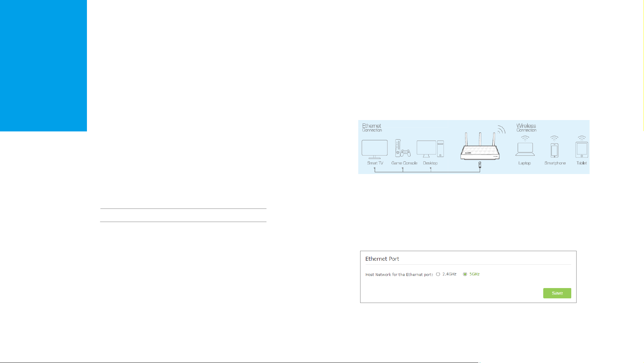Click the "Ethernet Port" heading
The image size is (644, 363).
[382, 259]
